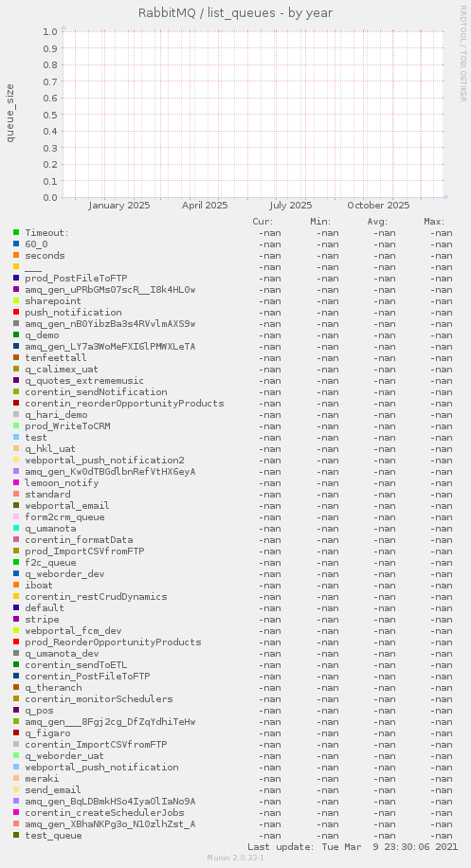Click the sharepoint legend label
Viewport: 471px width, 868px height.
[x=53, y=301]
